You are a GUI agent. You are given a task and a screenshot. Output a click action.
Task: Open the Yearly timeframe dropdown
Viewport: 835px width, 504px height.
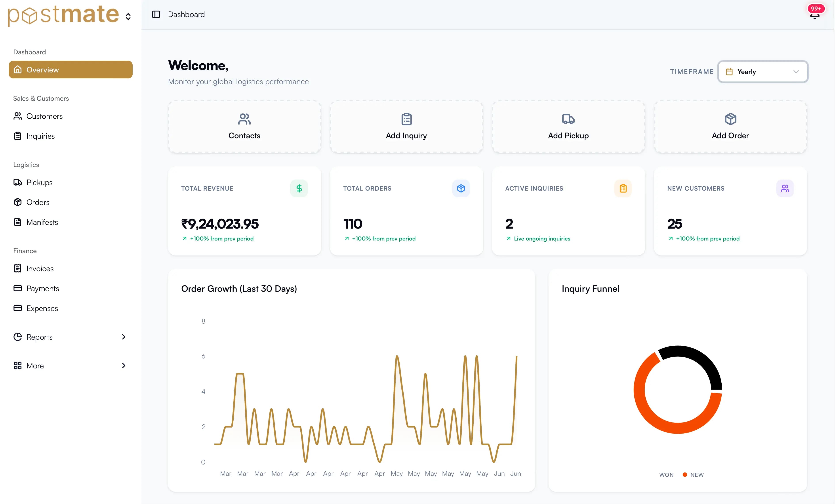point(763,72)
